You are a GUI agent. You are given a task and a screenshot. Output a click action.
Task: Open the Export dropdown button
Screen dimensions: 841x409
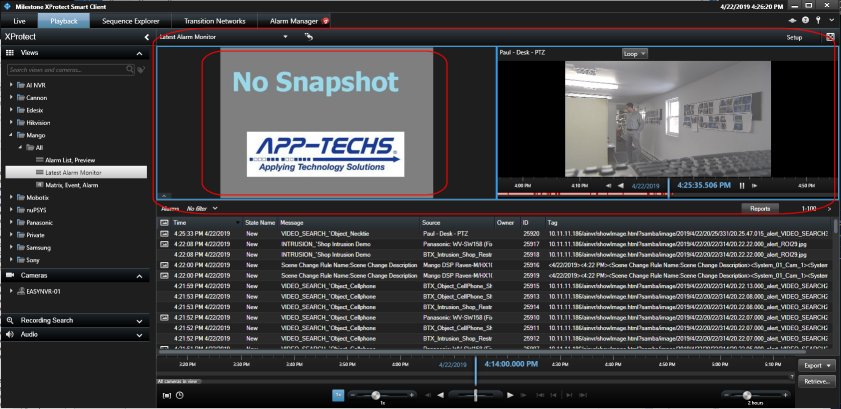pos(817,366)
